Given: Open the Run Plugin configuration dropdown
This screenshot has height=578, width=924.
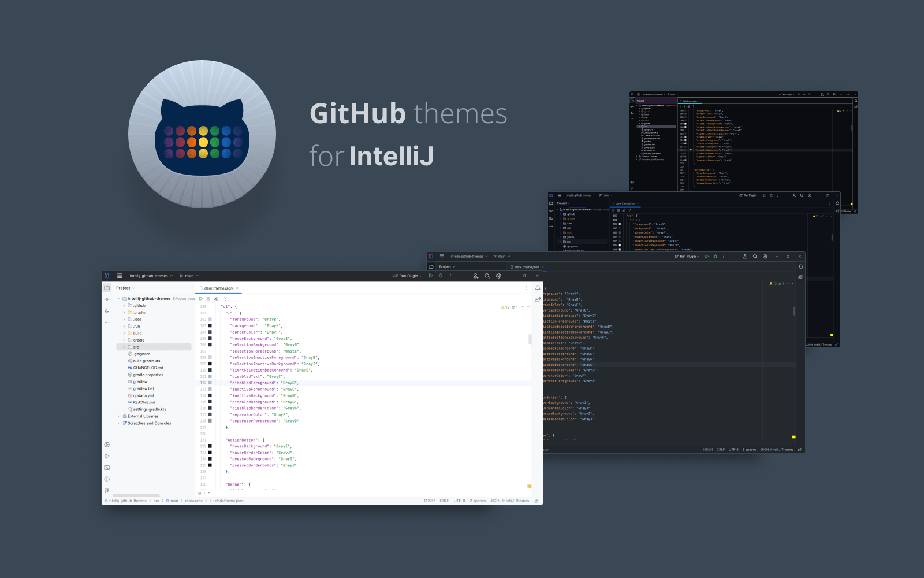Looking at the screenshot, I should [x=407, y=276].
